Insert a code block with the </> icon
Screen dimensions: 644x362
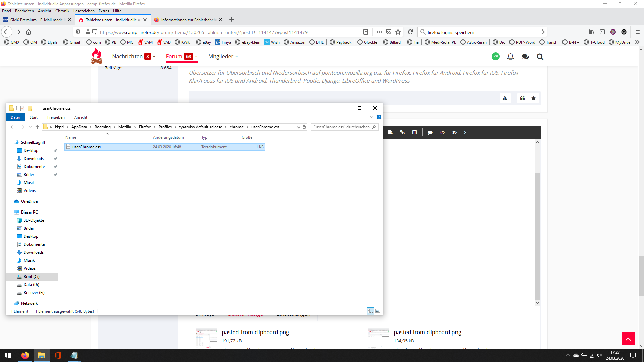(442, 132)
